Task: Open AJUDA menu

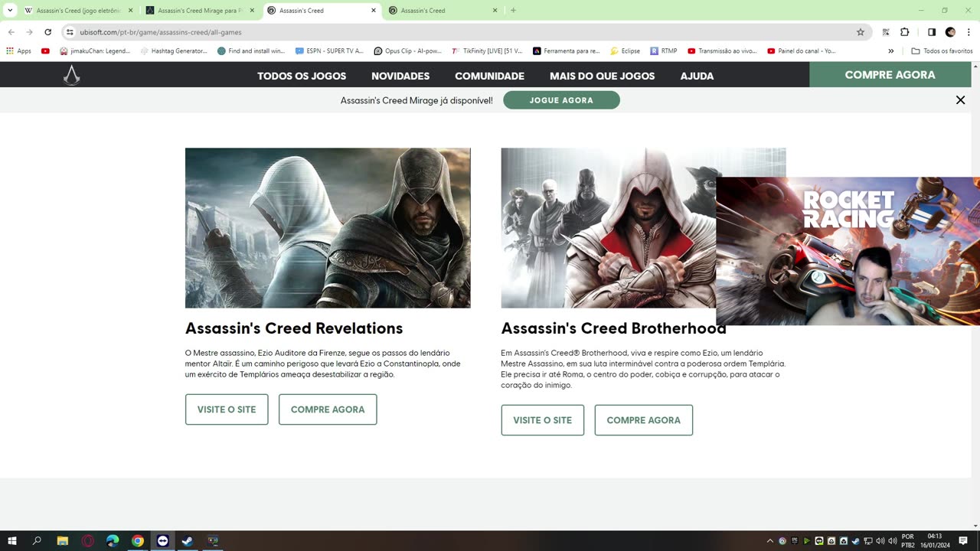Action: point(697,76)
